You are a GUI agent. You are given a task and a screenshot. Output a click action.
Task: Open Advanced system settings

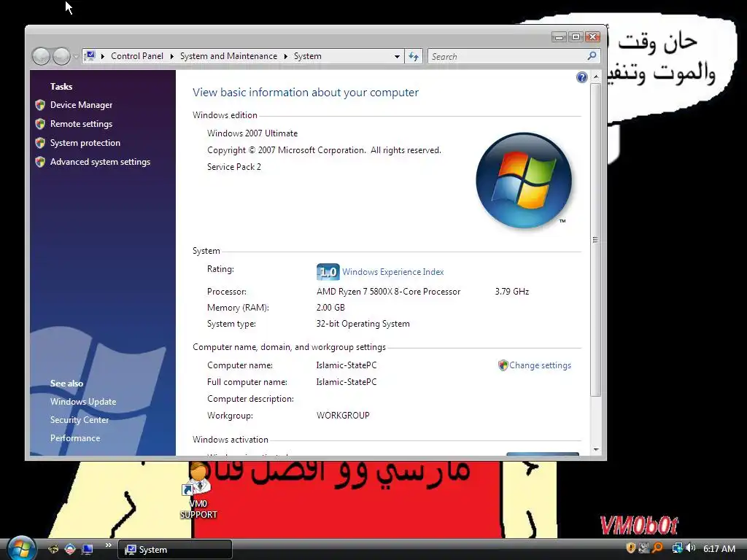(x=100, y=162)
